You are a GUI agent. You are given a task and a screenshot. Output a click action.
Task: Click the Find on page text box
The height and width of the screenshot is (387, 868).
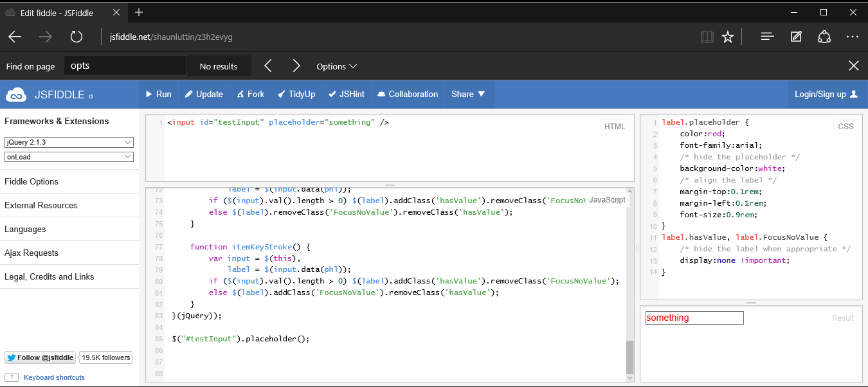click(125, 66)
